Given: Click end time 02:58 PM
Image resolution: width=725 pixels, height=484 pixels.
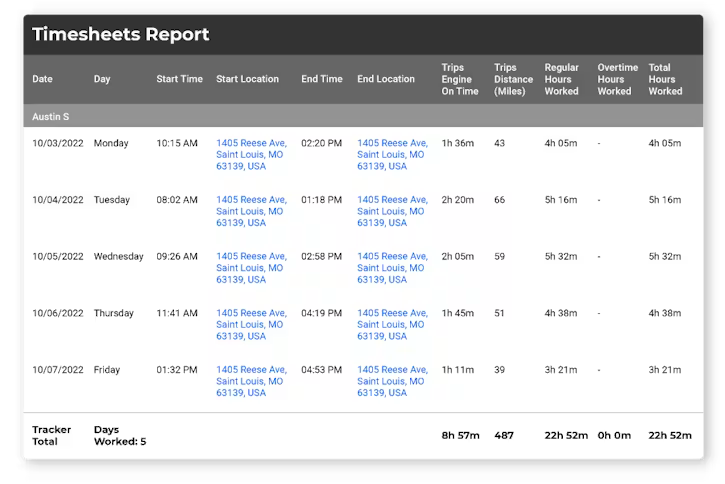Looking at the screenshot, I should coord(321,257).
